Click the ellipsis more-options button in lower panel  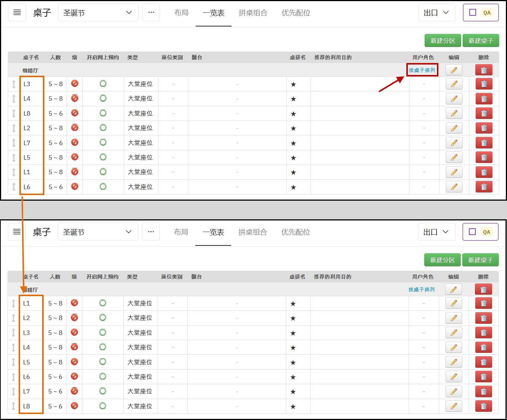(151, 232)
